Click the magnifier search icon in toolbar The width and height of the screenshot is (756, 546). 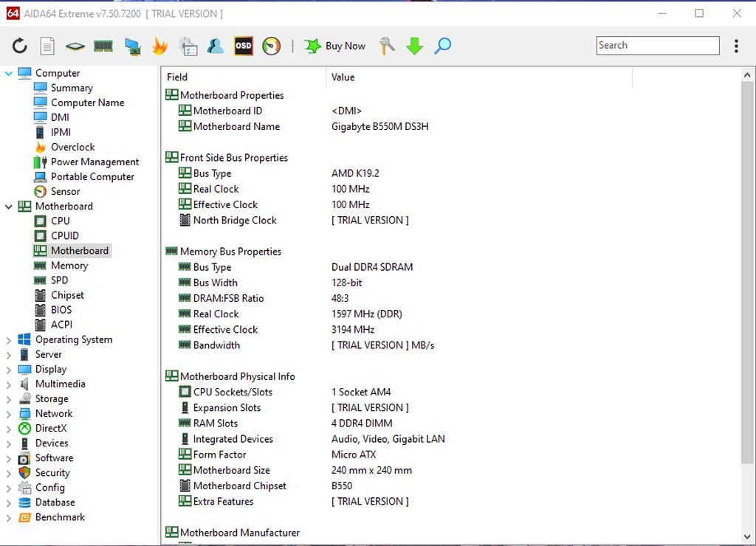pyautogui.click(x=442, y=46)
